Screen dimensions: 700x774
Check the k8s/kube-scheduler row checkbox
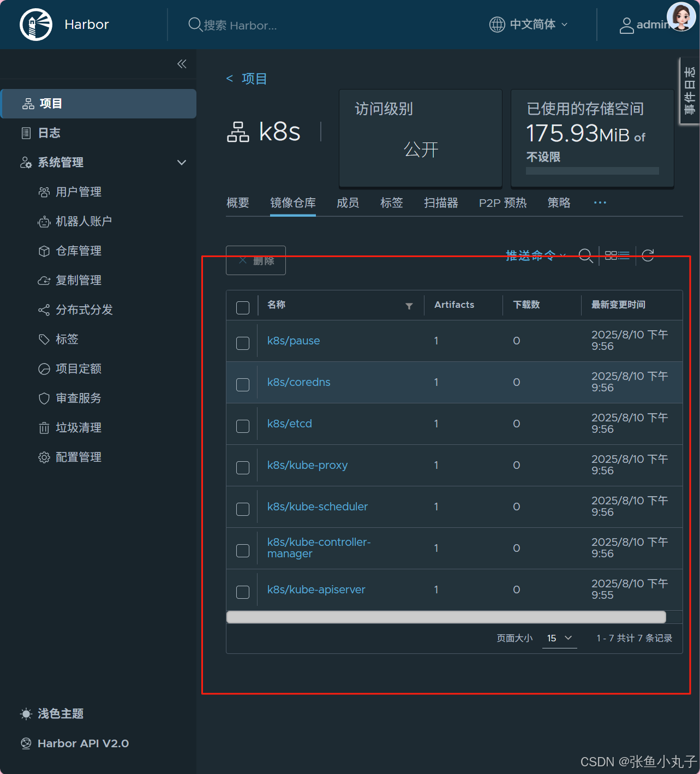243,509
